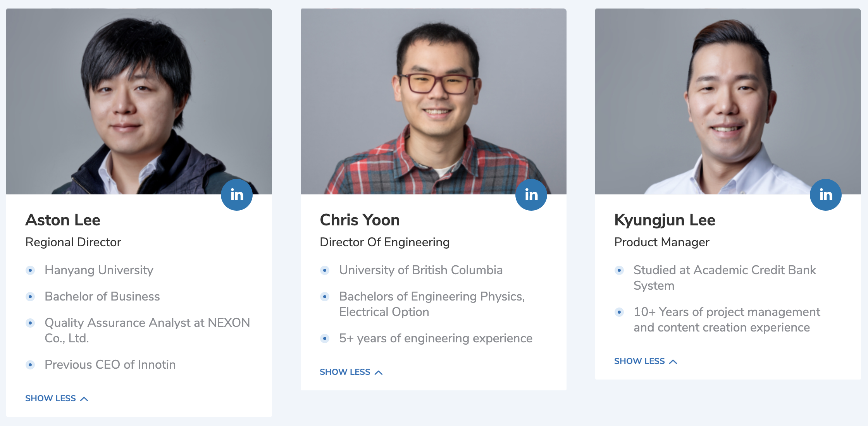Click the Hanyang University bullet item
The image size is (868, 426).
coord(99,270)
